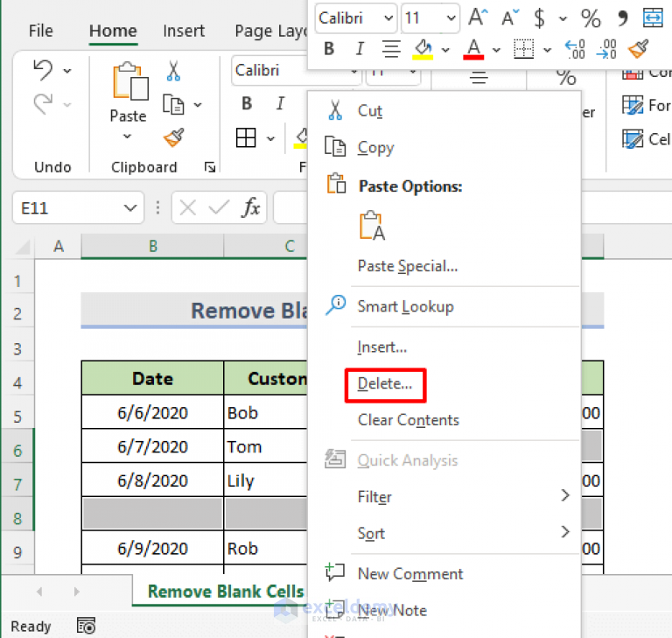
Task: Select column B header
Action: click(x=152, y=246)
